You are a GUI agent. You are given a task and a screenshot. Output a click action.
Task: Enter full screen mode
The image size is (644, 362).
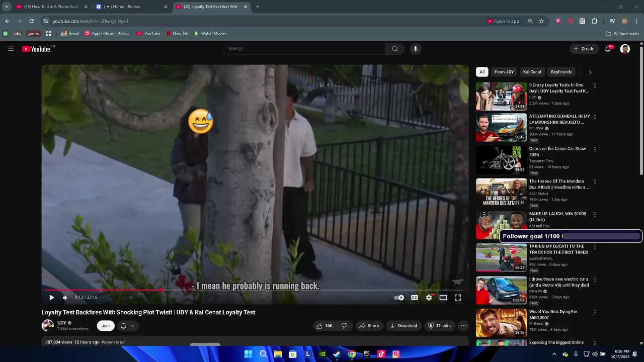458,298
